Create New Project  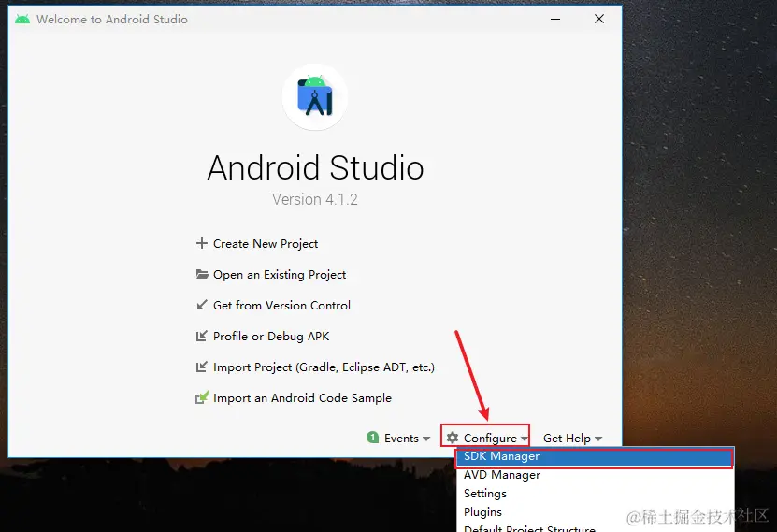266,244
